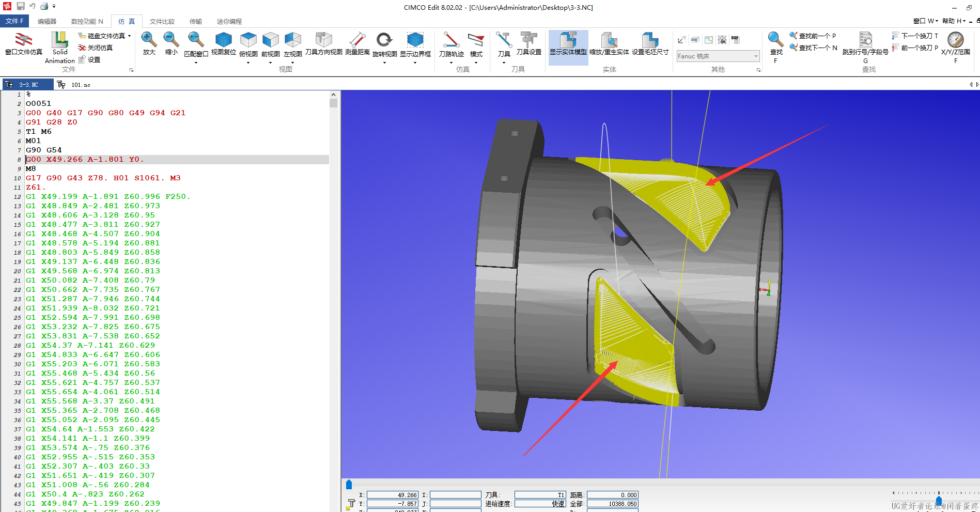This screenshot has height=512, width=980.
Task: Switch to 俯视图 top view
Action: click(x=248, y=44)
